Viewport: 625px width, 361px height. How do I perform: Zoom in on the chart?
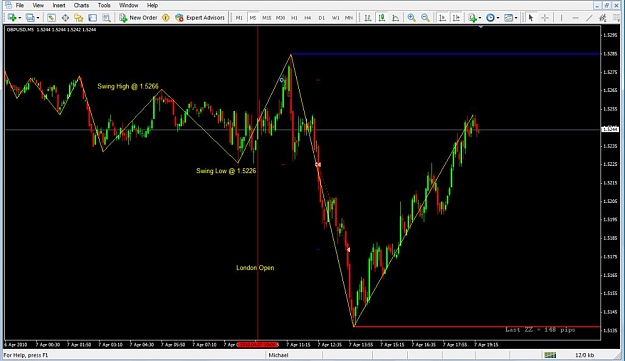click(411, 18)
